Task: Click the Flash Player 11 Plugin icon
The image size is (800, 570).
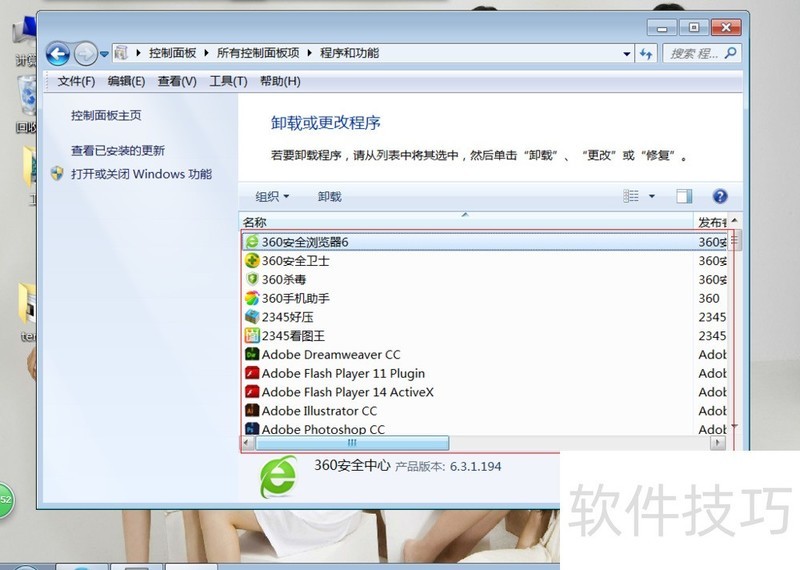Action: click(252, 373)
